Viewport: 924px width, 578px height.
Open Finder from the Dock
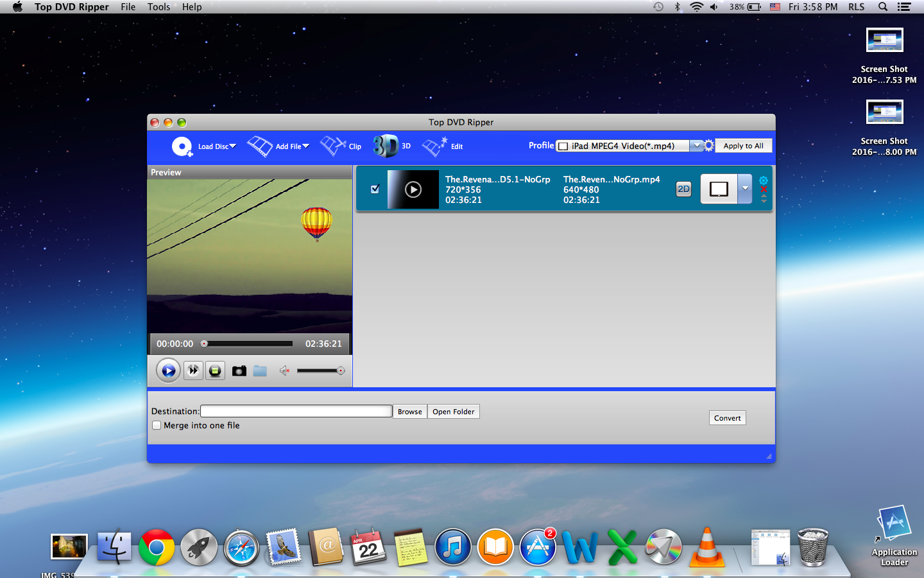(114, 547)
